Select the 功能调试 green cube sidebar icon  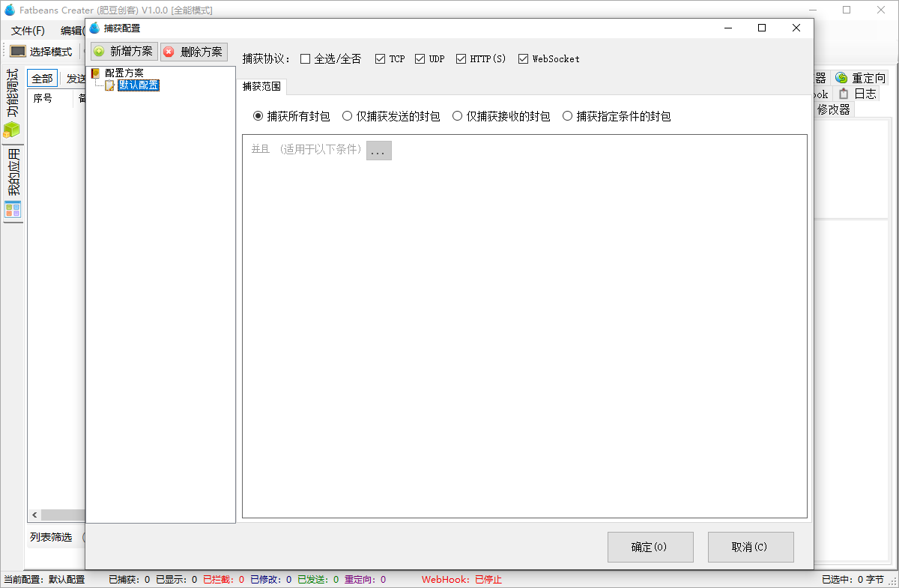pos(12,129)
